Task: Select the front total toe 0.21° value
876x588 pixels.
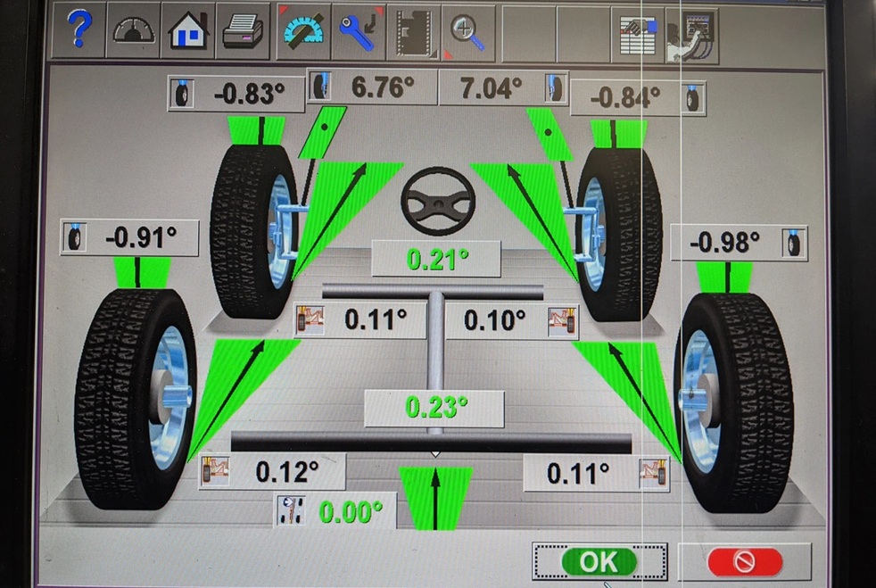Action: coord(436,260)
